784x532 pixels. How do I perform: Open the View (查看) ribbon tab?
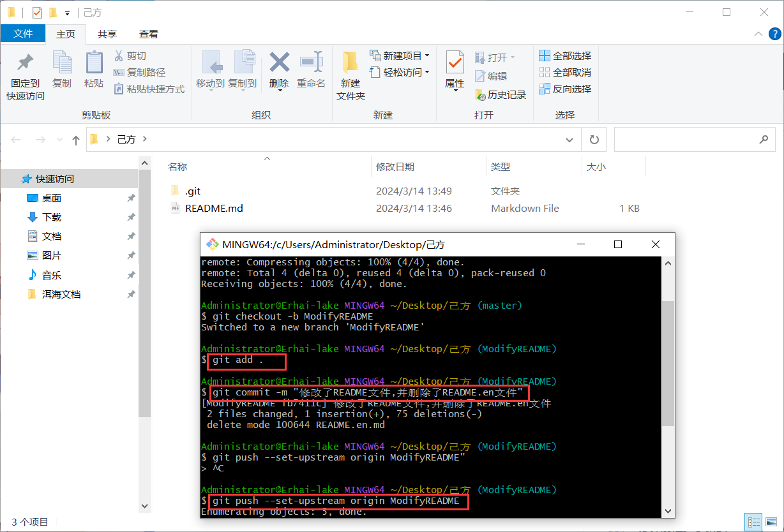pyautogui.click(x=149, y=34)
